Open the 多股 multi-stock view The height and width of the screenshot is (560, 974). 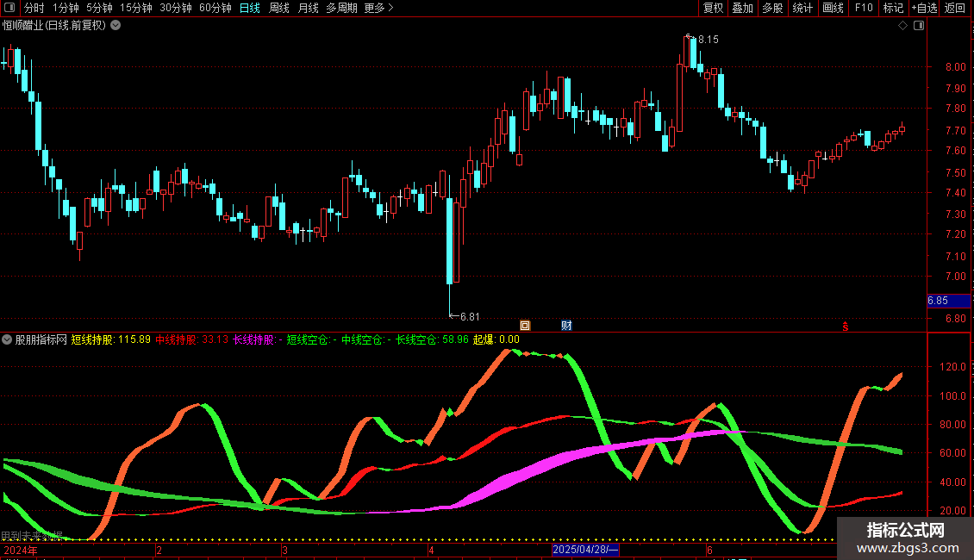click(772, 8)
